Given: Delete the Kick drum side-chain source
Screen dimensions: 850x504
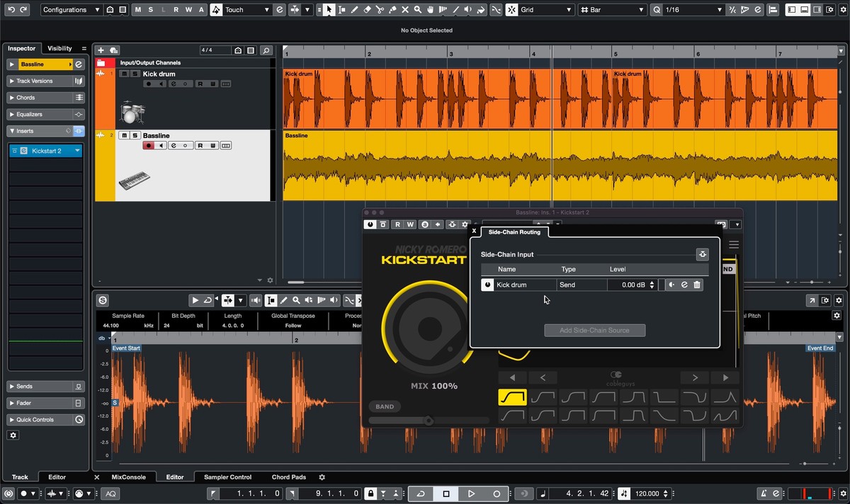Looking at the screenshot, I should [x=697, y=285].
